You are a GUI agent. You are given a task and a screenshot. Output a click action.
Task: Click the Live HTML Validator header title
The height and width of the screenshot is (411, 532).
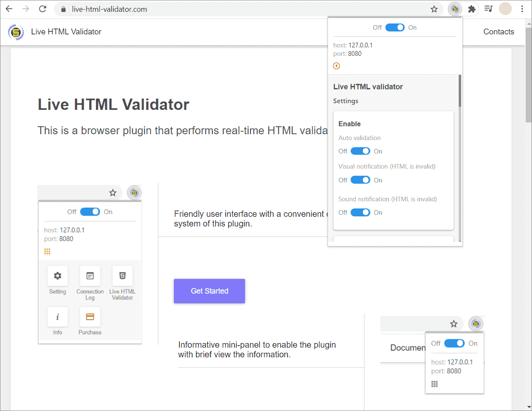[66, 32]
